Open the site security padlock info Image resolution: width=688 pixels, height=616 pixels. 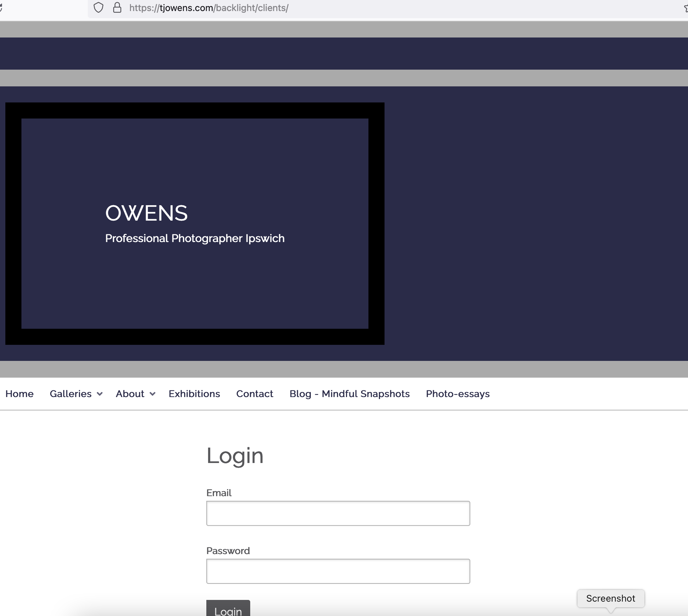117,7
